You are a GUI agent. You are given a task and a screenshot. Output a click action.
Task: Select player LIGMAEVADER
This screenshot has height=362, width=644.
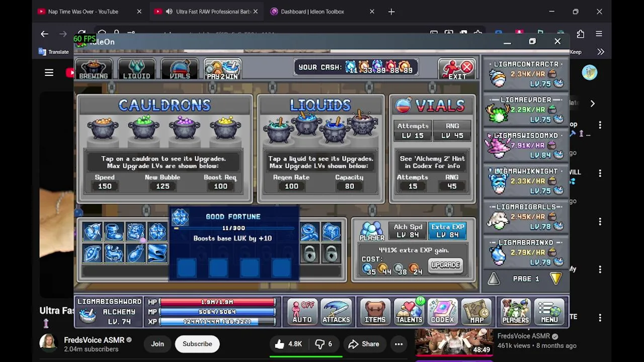[526, 110]
